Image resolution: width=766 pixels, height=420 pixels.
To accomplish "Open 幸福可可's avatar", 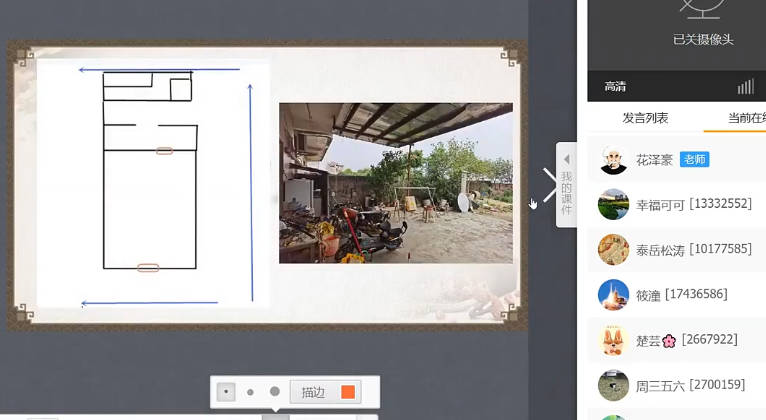I will point(613,204).
